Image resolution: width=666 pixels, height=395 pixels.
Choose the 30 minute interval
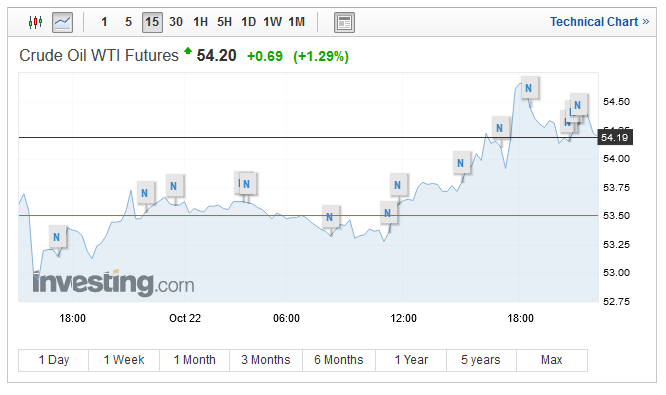click(176, 22)
